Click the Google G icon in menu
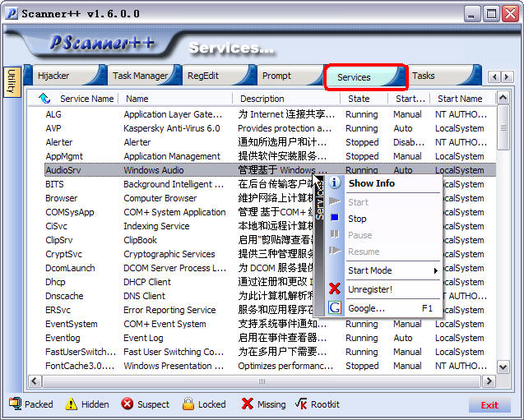 pos(335,308)
